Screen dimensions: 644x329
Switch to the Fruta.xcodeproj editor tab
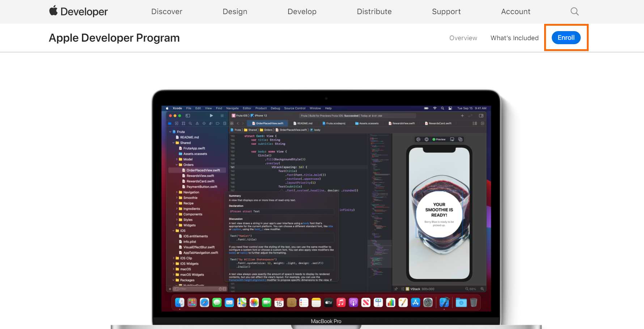pyautogui.click(x=334, y=123)
